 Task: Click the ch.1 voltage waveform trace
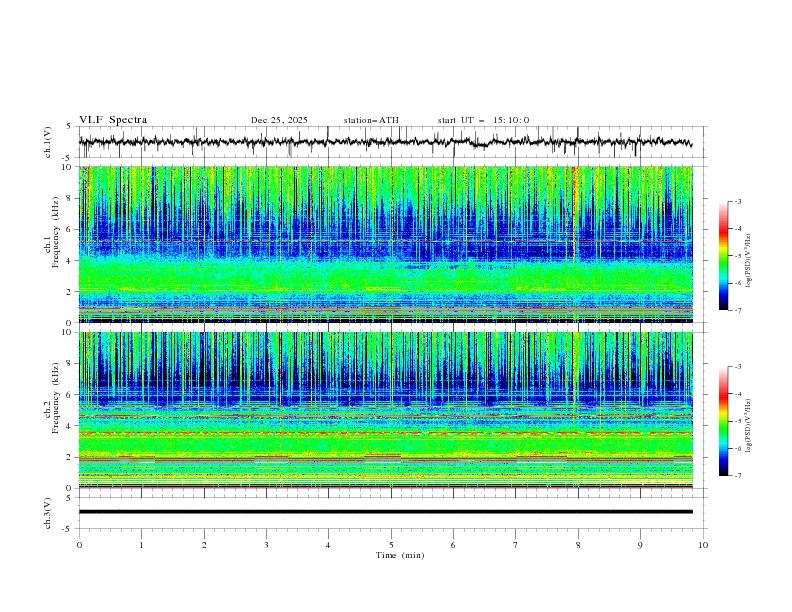pyautogui.click(x=385, y=142)
